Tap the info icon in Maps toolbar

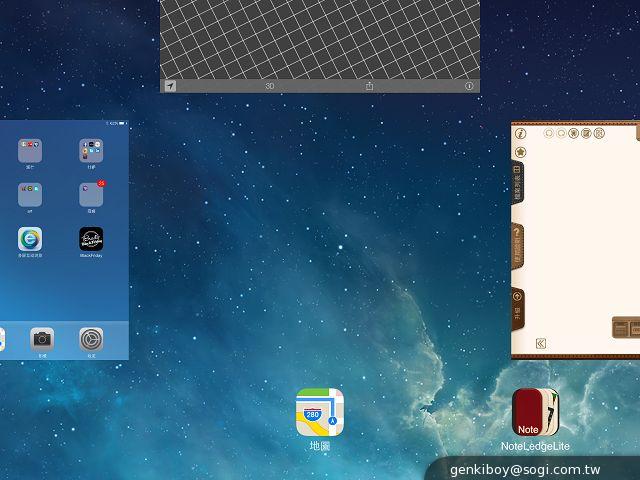469,86
